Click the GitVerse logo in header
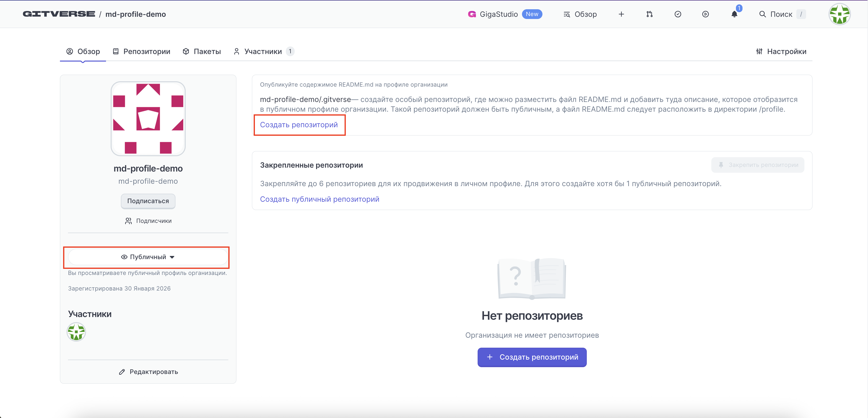The height and width of the screenshot is (418, 868). pos(59,14)
